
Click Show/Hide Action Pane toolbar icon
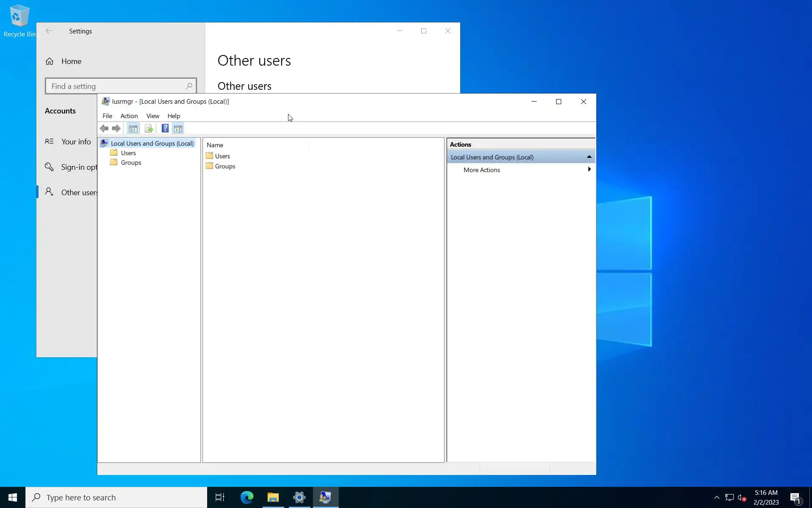point(178,128)
